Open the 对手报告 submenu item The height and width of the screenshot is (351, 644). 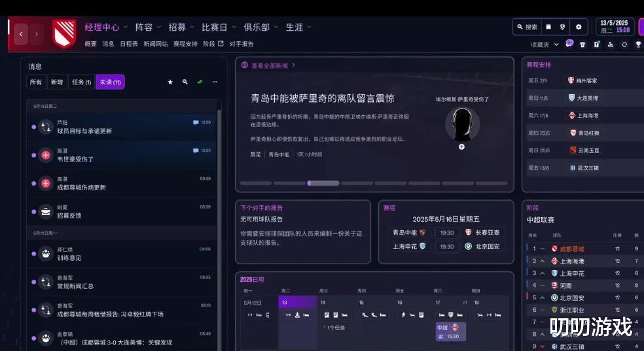(x=241, y=44)
